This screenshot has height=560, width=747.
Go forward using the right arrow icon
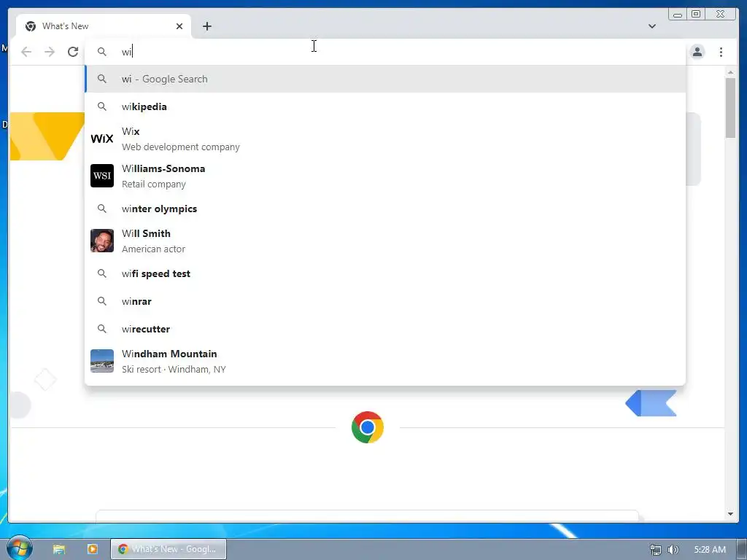click(50, 52)
